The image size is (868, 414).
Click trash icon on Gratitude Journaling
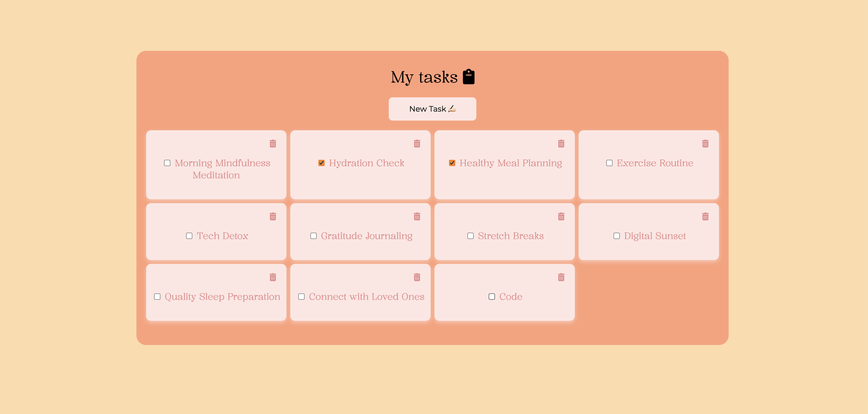tap(417, 216)
